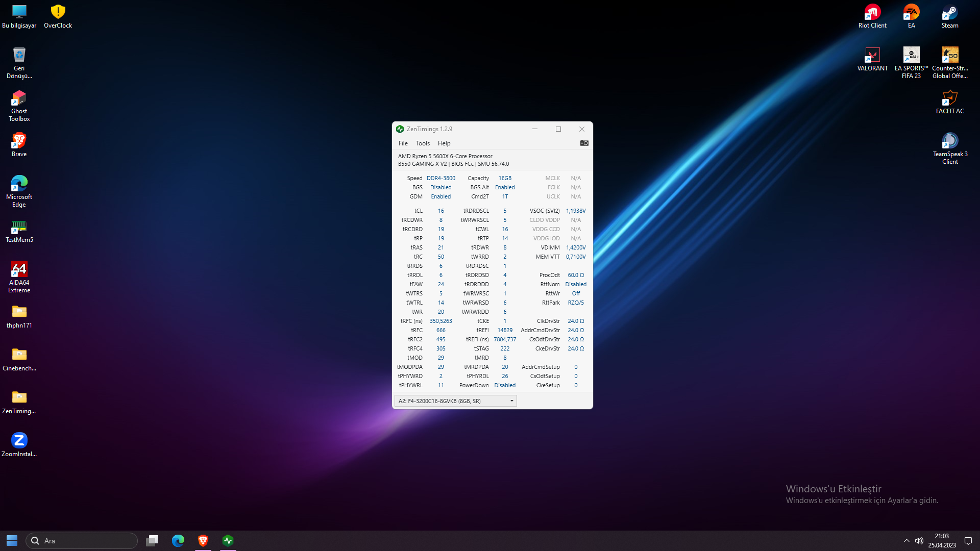Viewport: 980px width, 551px height.
Task: Click the Ara search box on taskbar
Action: point(82,541)
